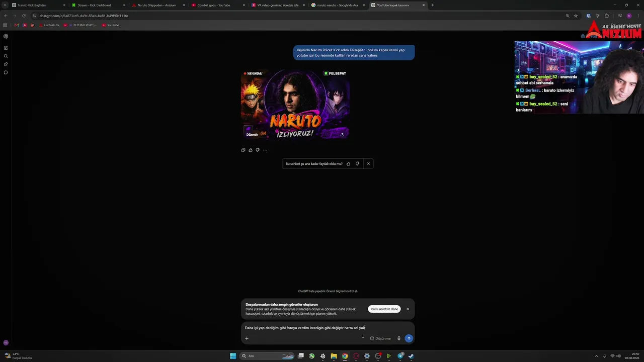Open the Chrome profile avatar
Viewport: 644px width, 362px height.
[x=629, y=16]
